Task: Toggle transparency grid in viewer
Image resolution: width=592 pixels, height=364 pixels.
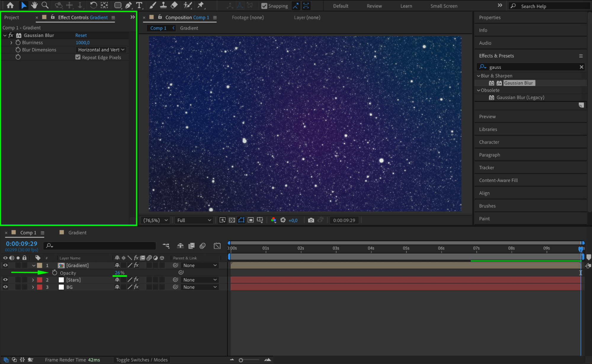Action: tap(232, 220)
